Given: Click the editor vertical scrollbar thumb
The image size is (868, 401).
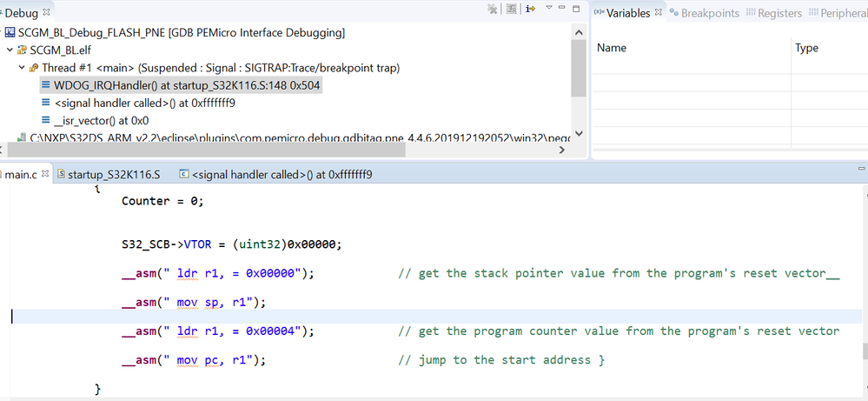Looking at the screenshot, I should coord(865,351).
